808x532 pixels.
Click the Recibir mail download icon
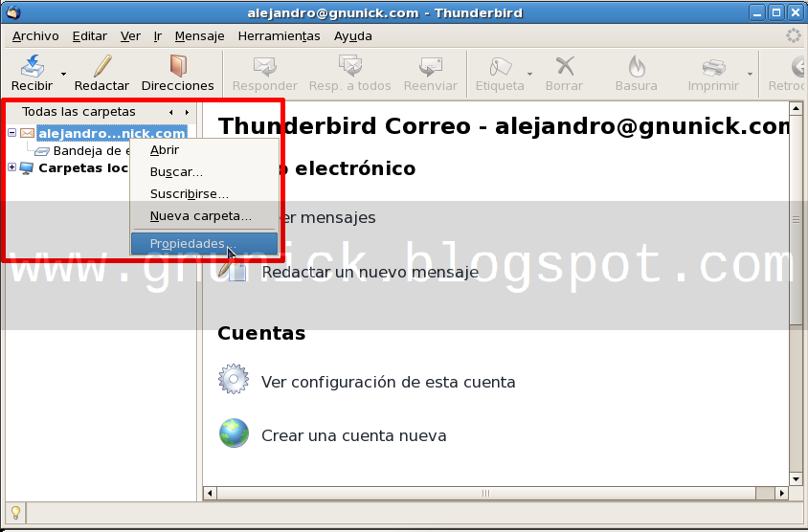(x=32, y=66)
